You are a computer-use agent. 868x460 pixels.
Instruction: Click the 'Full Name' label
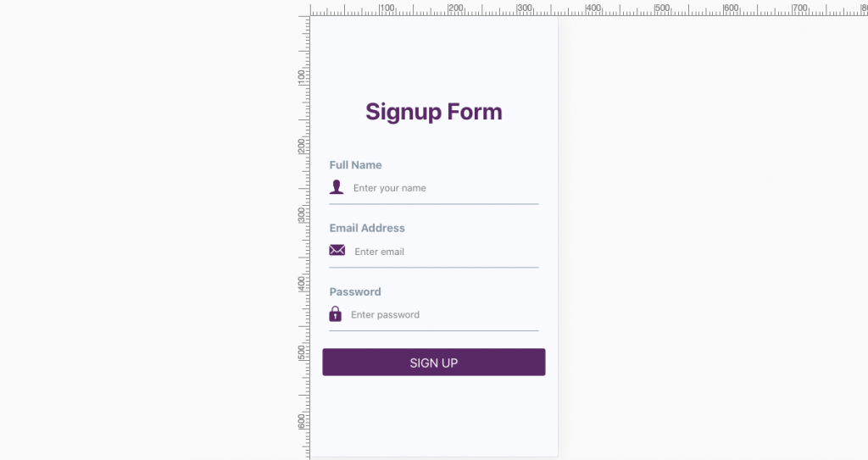[355, 165]
